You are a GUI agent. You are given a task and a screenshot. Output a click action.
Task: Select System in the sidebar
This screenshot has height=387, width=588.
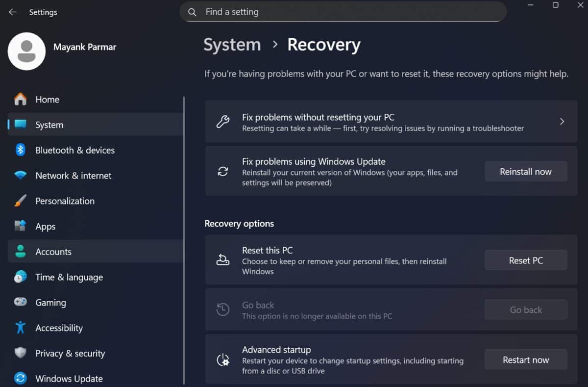pos(96,125)
